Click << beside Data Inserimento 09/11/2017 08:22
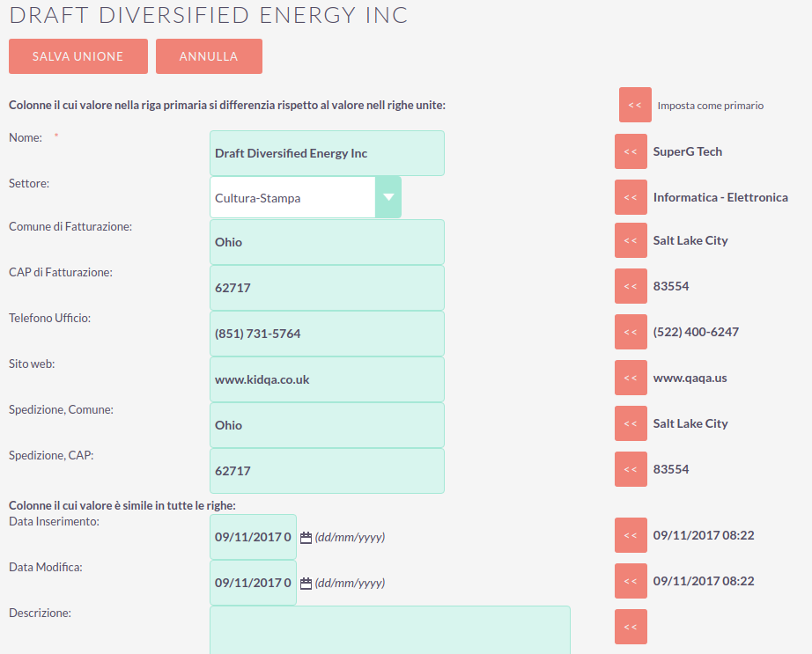Image resolution: width=812 pixels, height=654 pixels. pos(631,535)
